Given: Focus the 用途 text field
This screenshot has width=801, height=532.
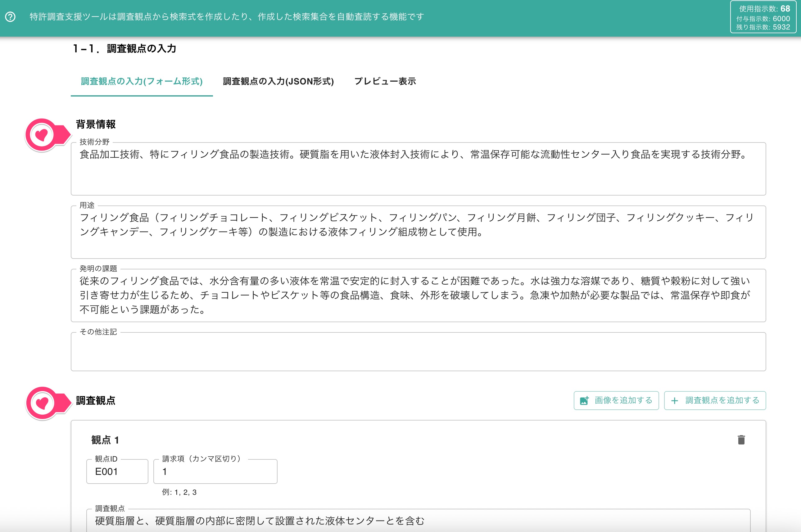Looking at the screenshot, I should point(418,232).
